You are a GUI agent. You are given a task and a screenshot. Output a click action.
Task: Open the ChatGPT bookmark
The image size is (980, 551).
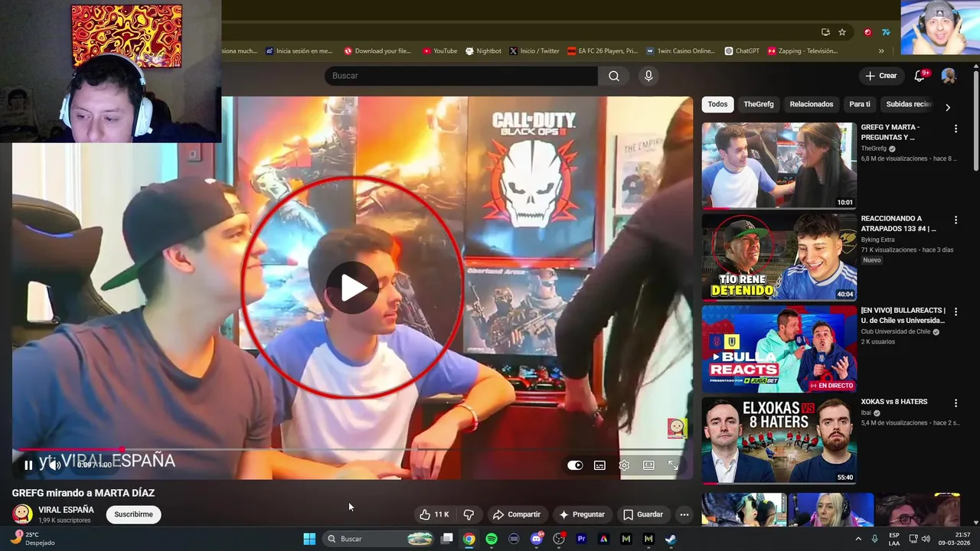tap(741, 51)
